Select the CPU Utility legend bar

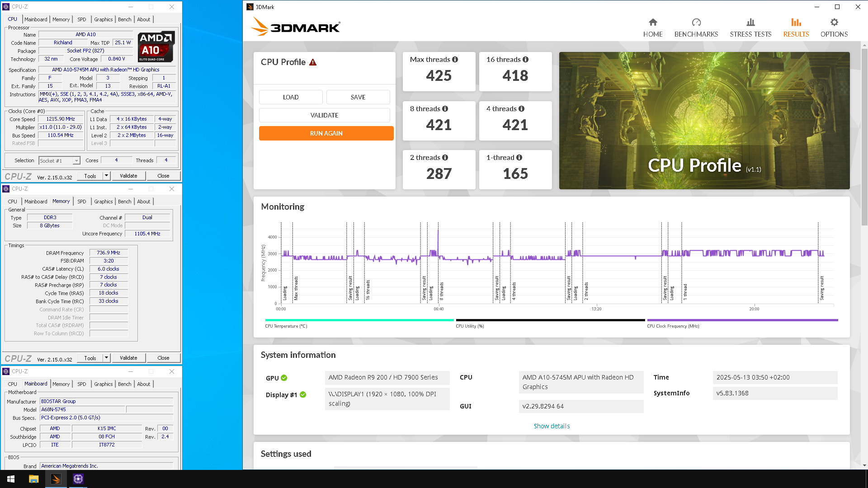coord(550,320)
